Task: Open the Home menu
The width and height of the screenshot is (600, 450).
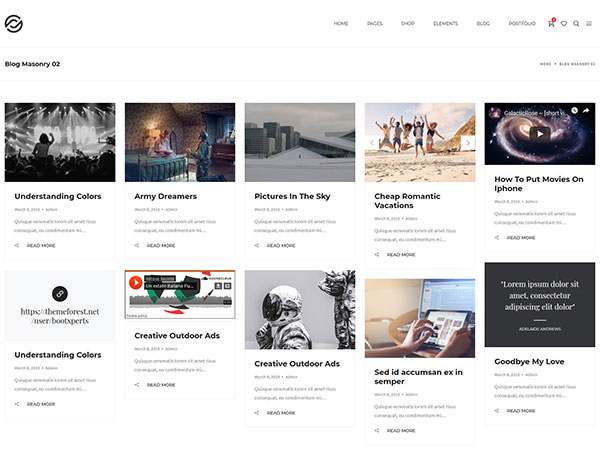Action: (341, 24)
